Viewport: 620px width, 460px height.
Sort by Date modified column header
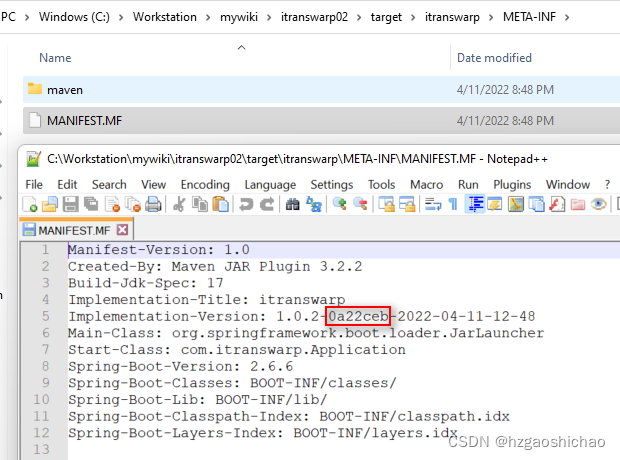(x=494, y=58)
